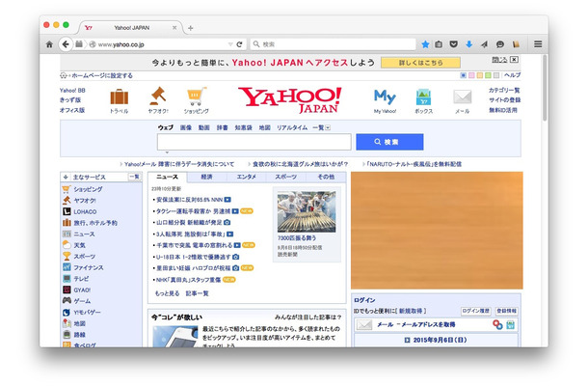Click the chat bubble toolbar icon
588x386 pixels.
[500, 44]
